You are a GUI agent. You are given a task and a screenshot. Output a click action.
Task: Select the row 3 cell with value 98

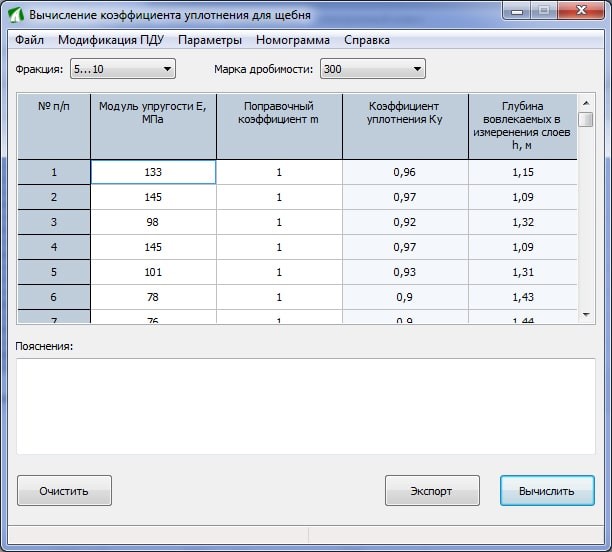(x=153, y=222)
